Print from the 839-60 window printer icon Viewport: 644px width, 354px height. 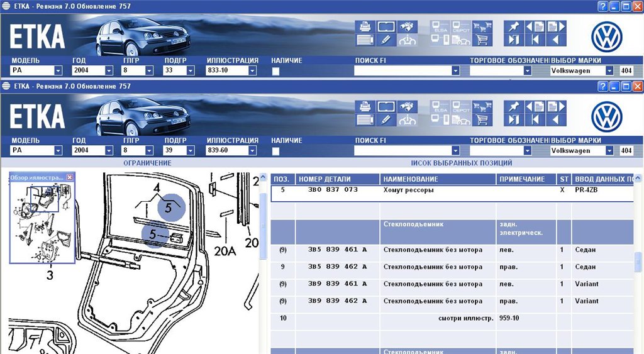(x=365, y=107)
